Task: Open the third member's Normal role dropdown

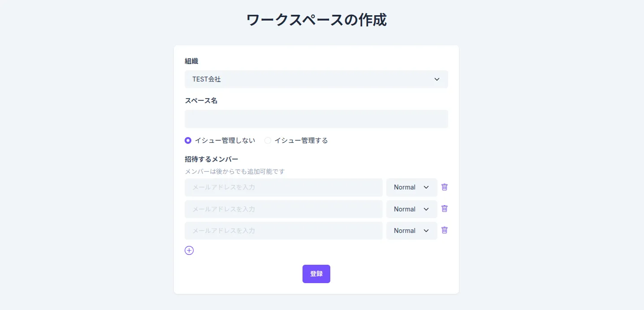Action: 411,230
